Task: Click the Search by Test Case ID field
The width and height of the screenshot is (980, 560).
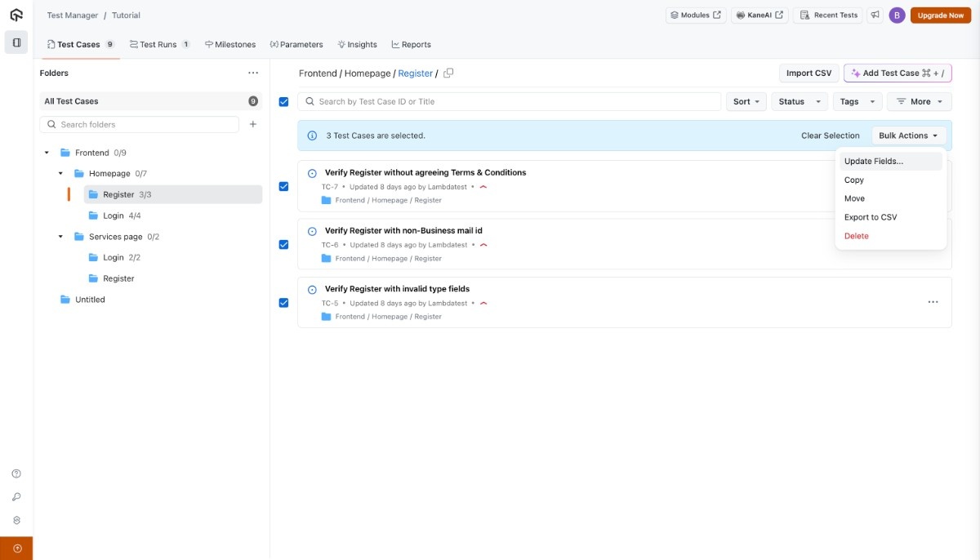Action: (514, 102)
